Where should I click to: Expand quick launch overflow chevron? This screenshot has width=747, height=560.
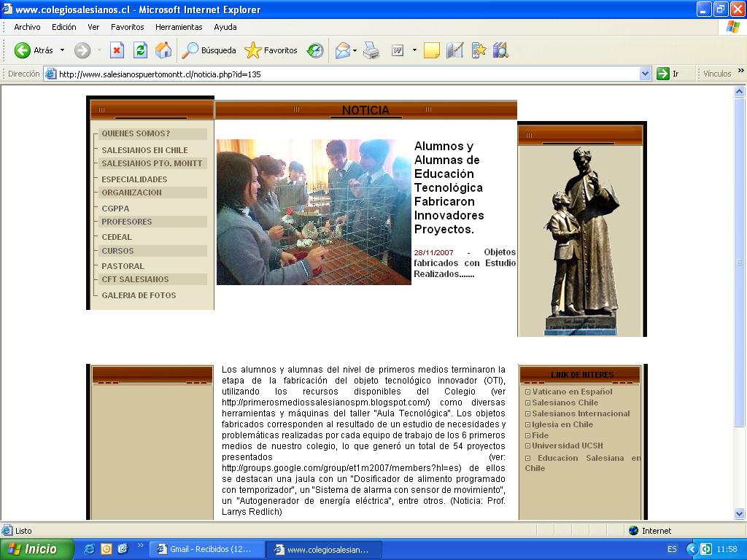(140, 545)
